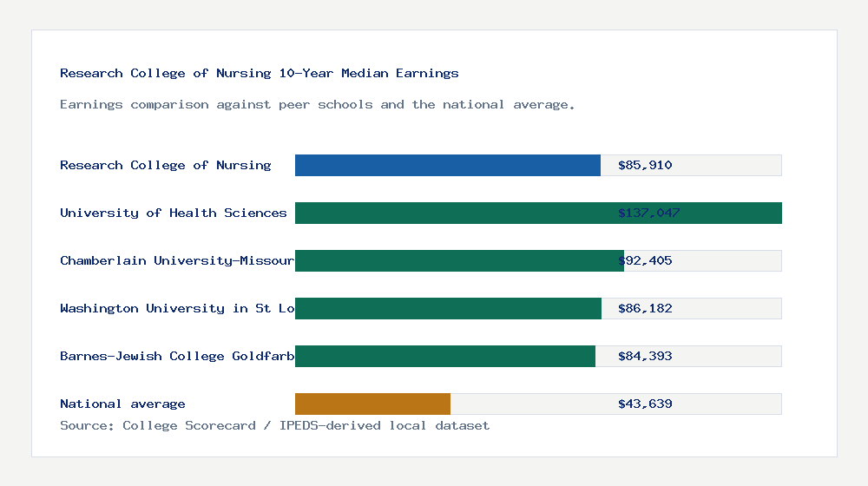Click the $84,393 value
This screenshot has width=868, height=486.
coord(645,356)
